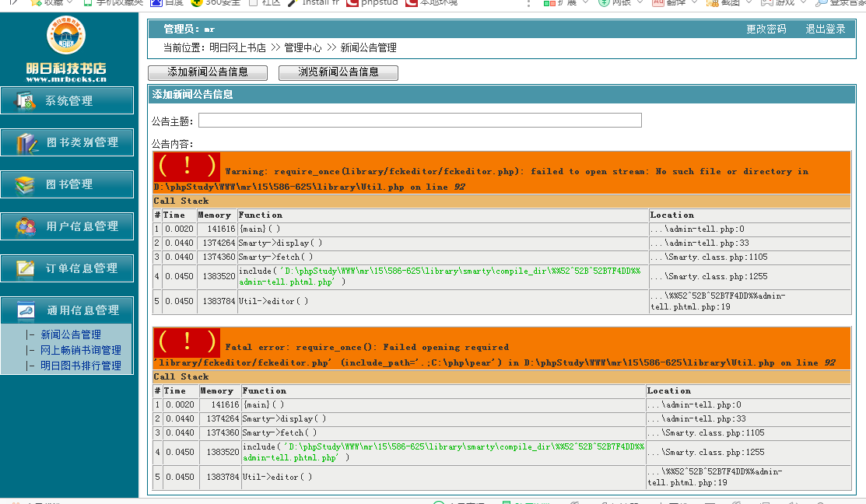Viewport: 866px width, 504px height.
Task: Open the 用户信息管理 sidebar menu
Action: (67, 226)
